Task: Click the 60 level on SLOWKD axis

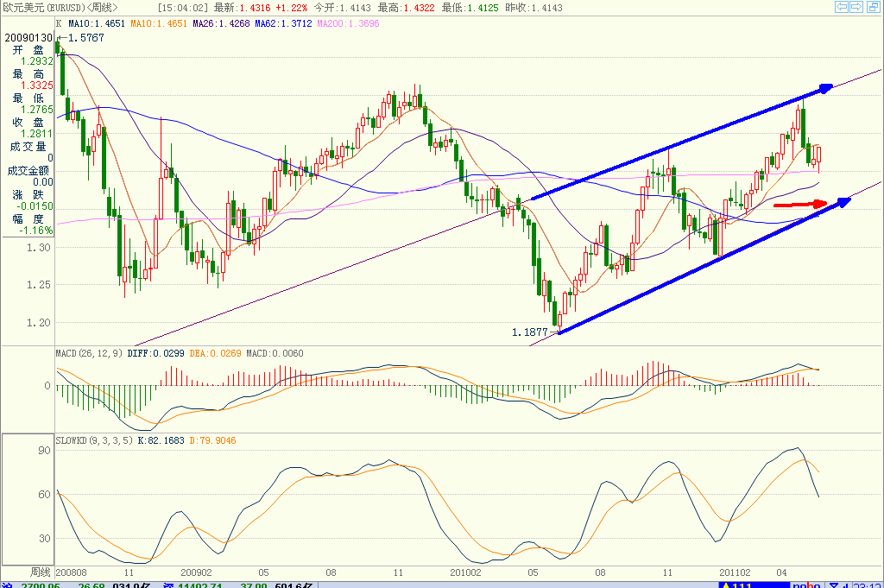Action: [x=45, y=495]
